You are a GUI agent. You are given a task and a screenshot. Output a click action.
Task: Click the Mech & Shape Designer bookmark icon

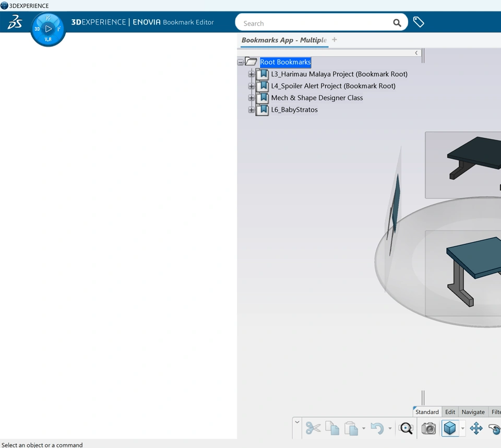263,98
